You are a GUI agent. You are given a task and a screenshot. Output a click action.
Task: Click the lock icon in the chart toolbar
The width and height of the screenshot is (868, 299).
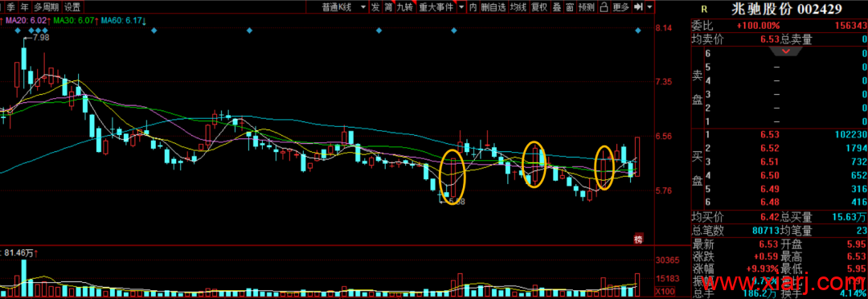pyautogui.click(x=604, y=7)
